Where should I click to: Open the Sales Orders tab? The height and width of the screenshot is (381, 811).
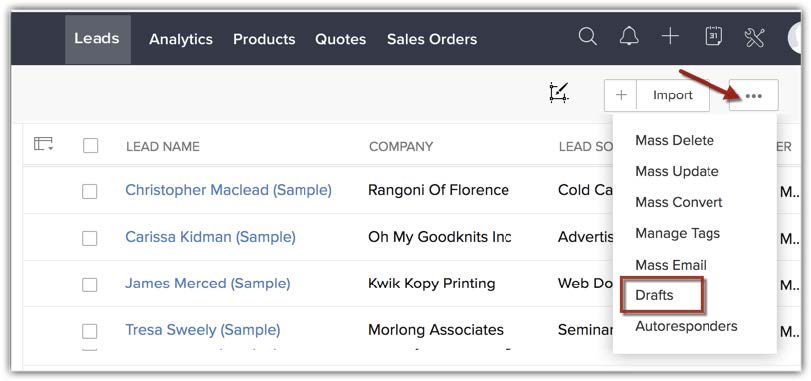(432, 39)
